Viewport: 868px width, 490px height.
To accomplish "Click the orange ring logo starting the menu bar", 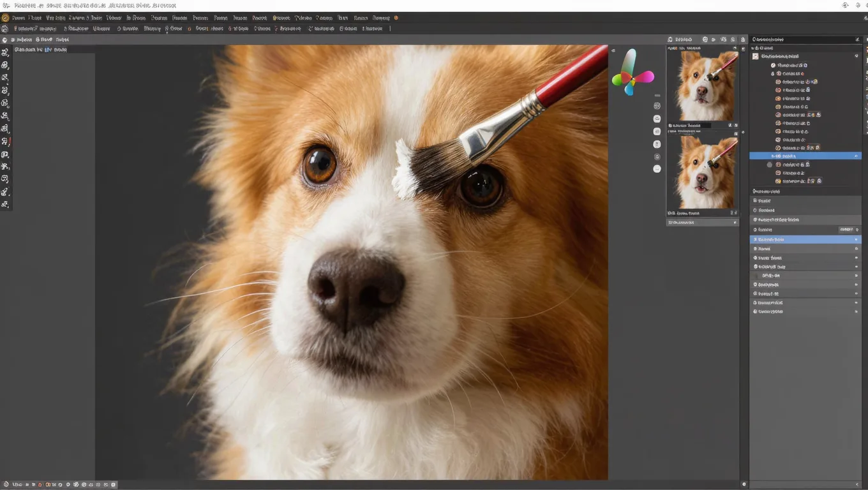I will pyautogui.click(x=6, y=18).
